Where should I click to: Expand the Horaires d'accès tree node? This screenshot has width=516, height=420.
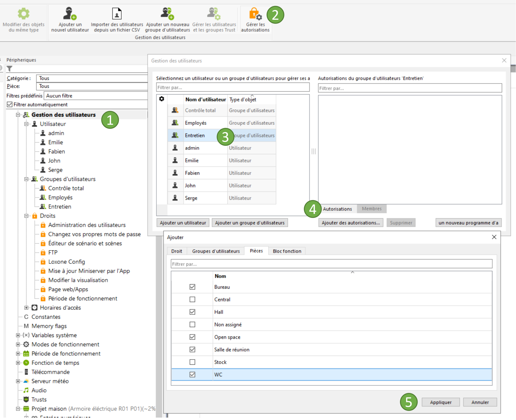click(x=26, y=308)
